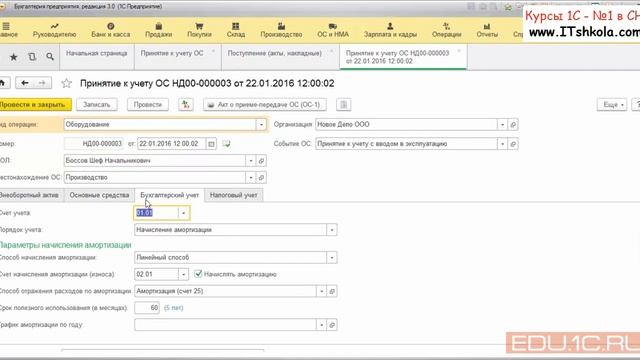Print Акт о приеме-передаче ОС (ОС-1)

click(265, 104)
